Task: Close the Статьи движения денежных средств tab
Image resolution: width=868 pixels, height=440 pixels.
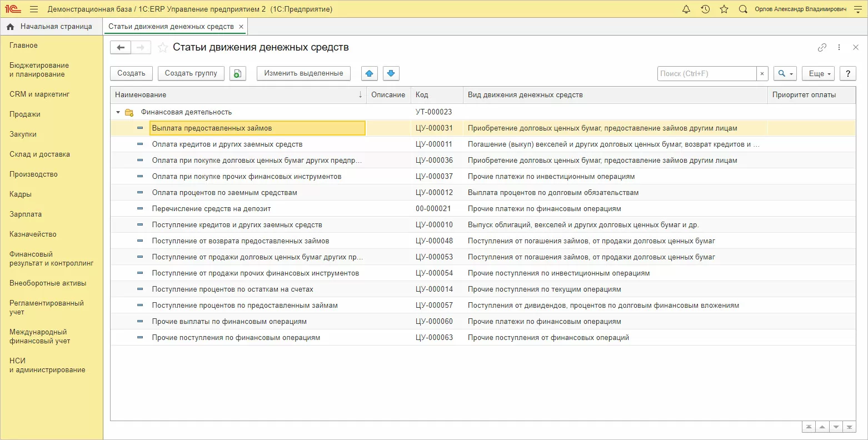Action: point(241,27)
